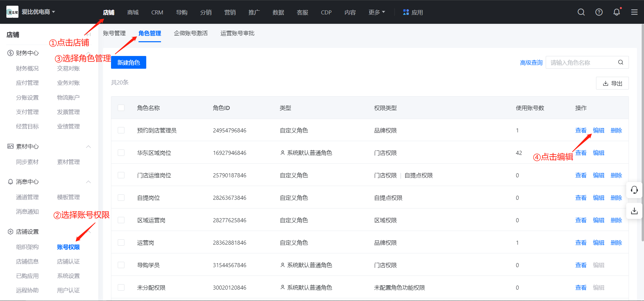Open 系统设置 in the sidebar
The image size is (644, 301).
click(x=68, y=276)
